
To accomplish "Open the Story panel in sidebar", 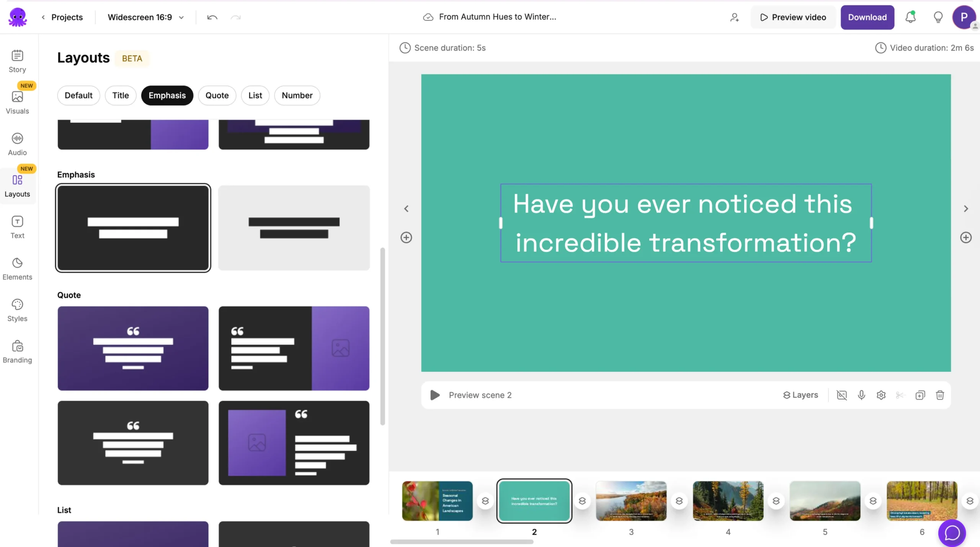I will point(17,61).
